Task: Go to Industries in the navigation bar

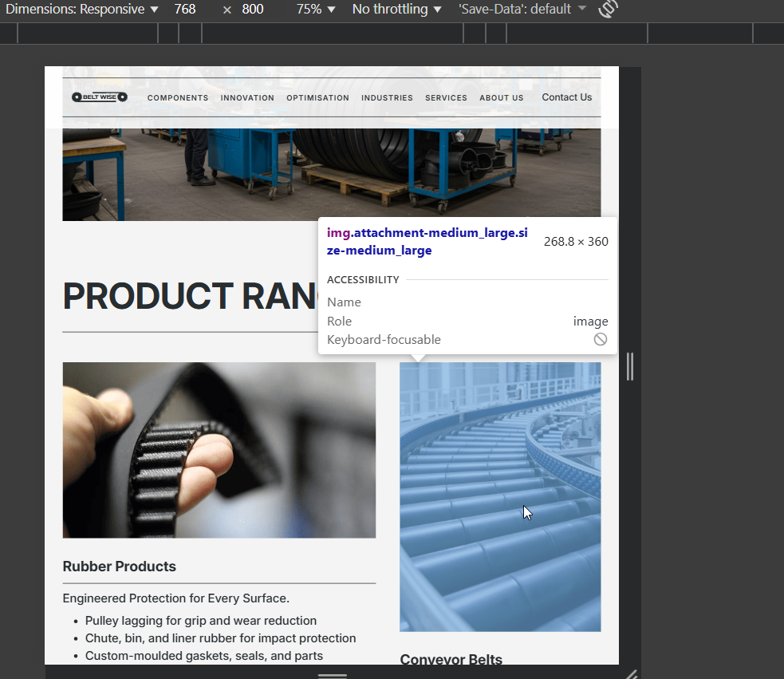Action: coord(387,98)
